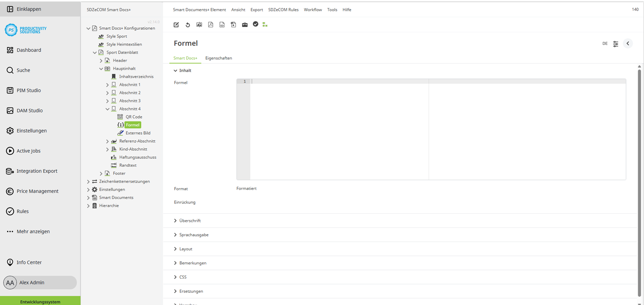Open the edit element icon in the toolbar
This screenshot has height=305, width=644.
tap(176, 25)
